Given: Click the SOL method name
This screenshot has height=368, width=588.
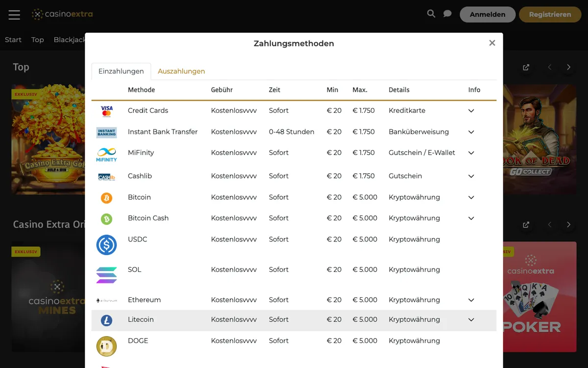Looking at the screenshot, I should 134,269.
